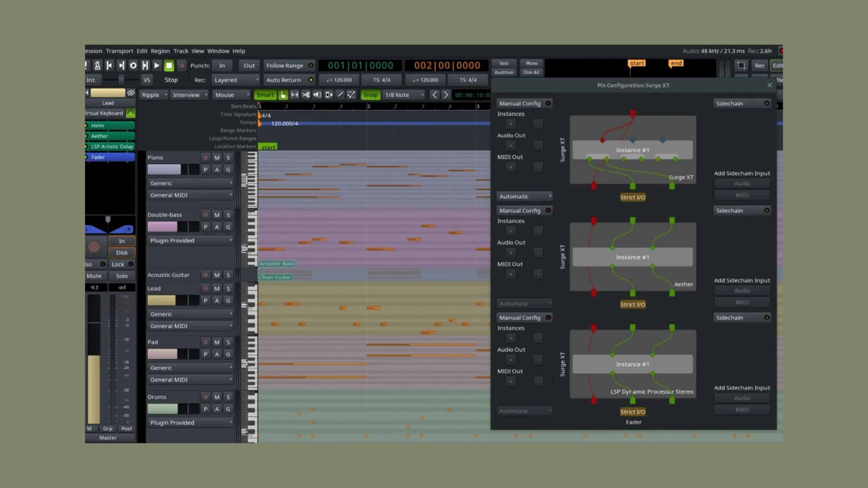Click the mixer strip record-arm circle
The width and height of the screenshot is (868, 488).
coord(94,247)
